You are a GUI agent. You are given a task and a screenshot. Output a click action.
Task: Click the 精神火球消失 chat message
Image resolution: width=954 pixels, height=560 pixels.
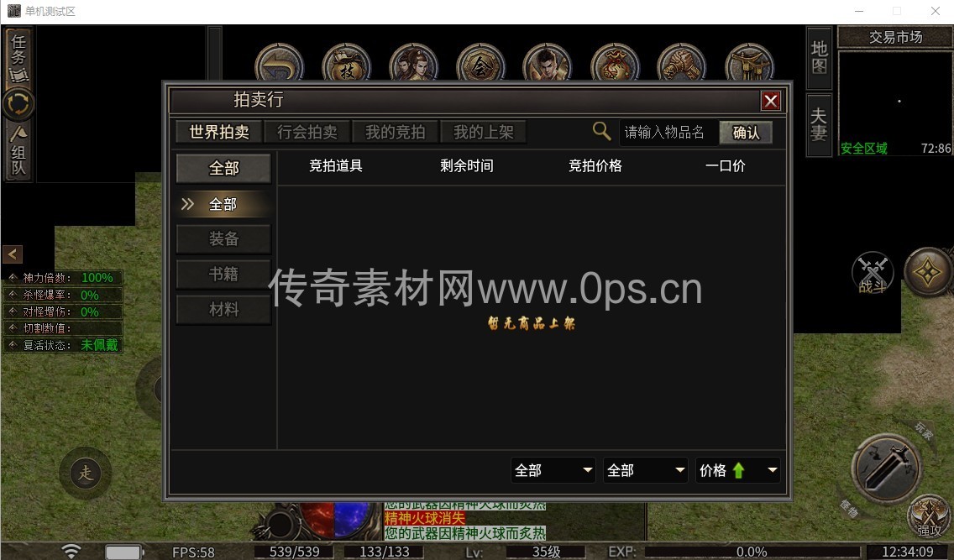[425, 518]
